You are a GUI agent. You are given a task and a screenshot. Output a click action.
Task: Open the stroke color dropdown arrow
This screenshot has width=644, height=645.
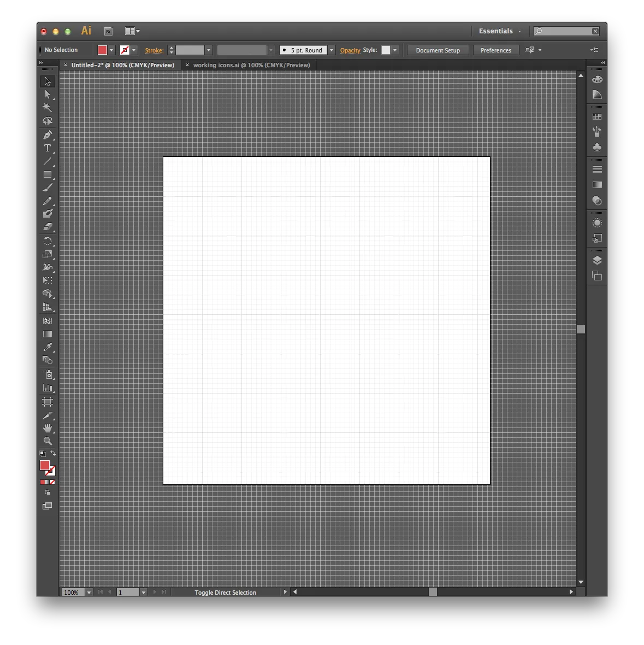(x=134, y=50)
